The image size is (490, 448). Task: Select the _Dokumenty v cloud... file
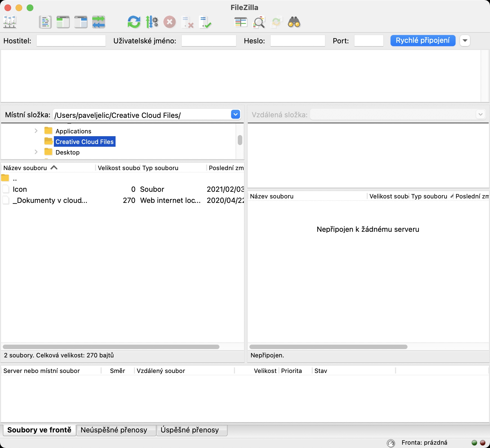point(122,200)
